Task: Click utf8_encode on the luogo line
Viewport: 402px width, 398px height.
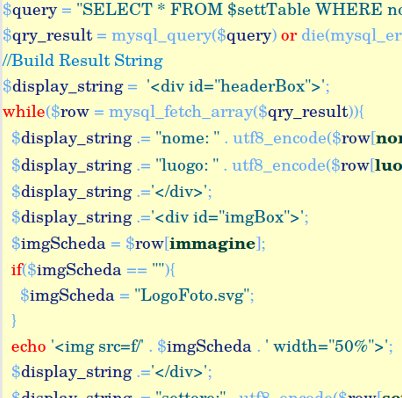Action: [279, 166]
